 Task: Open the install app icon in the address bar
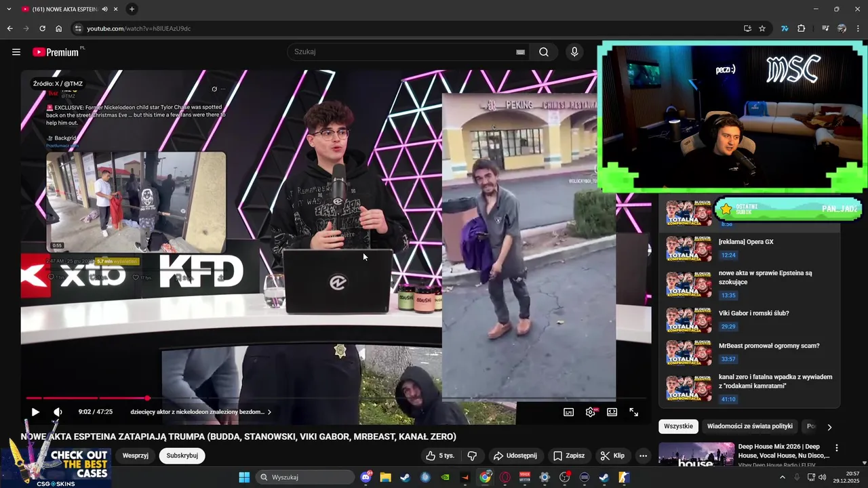pos(747,28)
